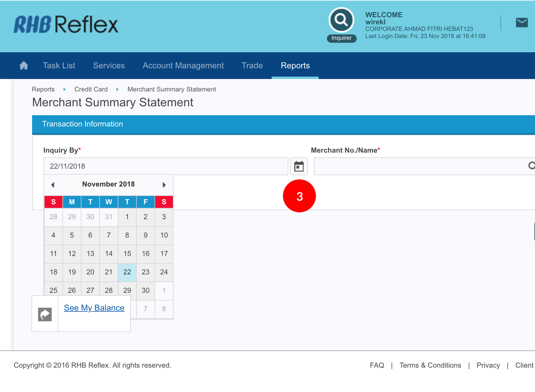Open the Terms & Conditions link
Viewport: 535px width, 392px height.
click(430, 365)
